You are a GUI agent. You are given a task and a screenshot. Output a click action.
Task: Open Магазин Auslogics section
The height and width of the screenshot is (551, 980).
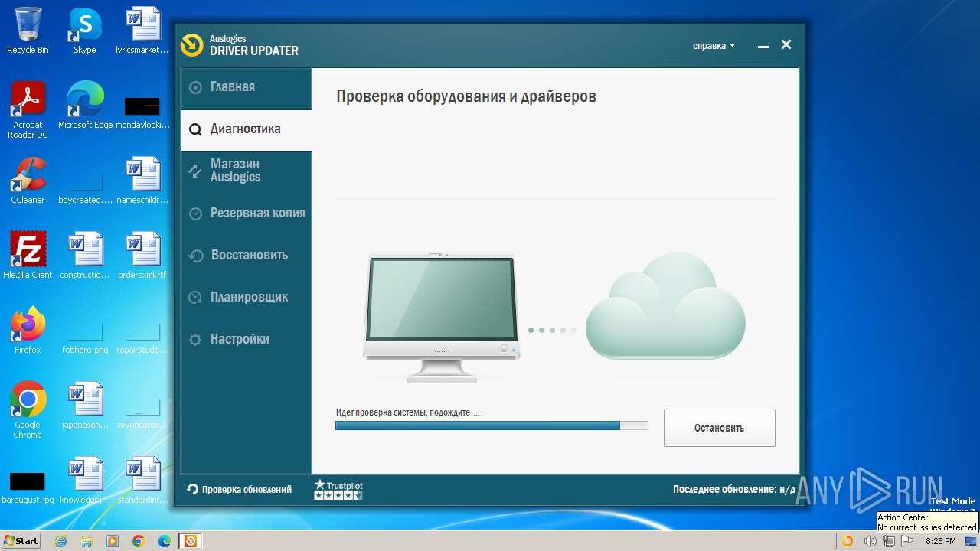click(x=246, y=171)
